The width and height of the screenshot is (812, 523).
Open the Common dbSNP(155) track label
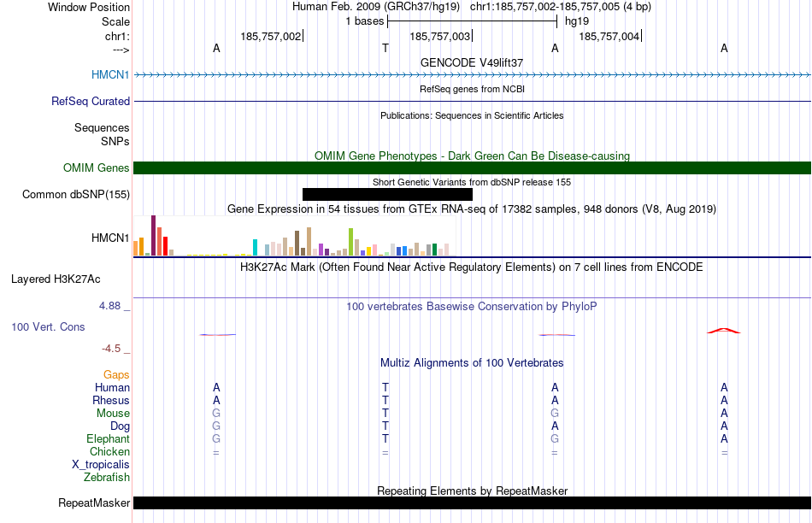point(76,194)
